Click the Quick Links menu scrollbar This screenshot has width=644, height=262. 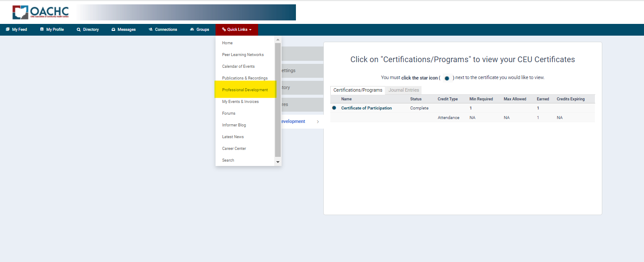pos(278,100)
